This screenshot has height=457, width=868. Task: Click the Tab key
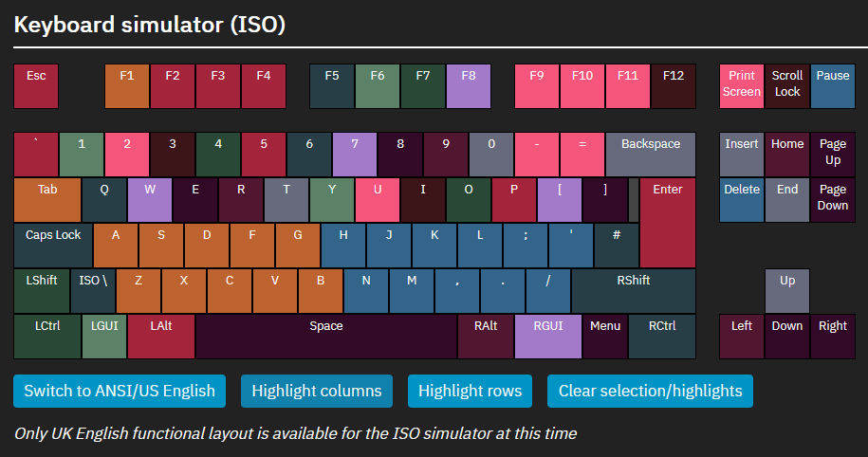pos(47,199)
